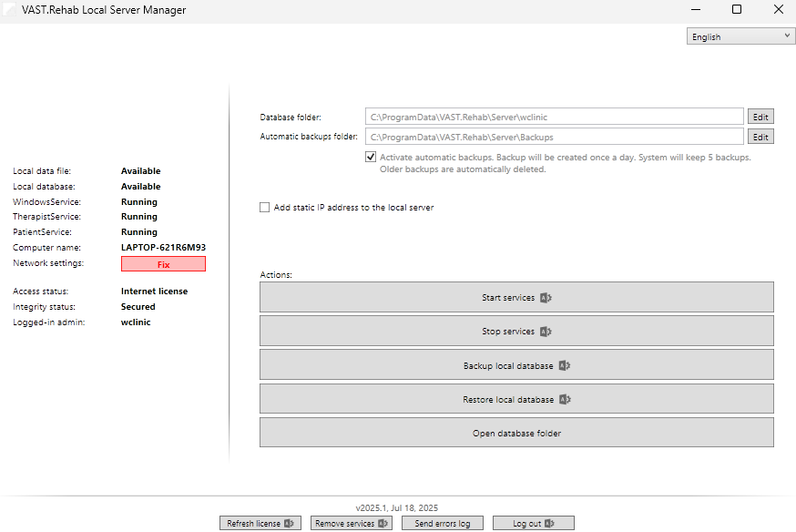Click the red Fix network settings button
Screen dimensions: 796x532
click(163, 264)
